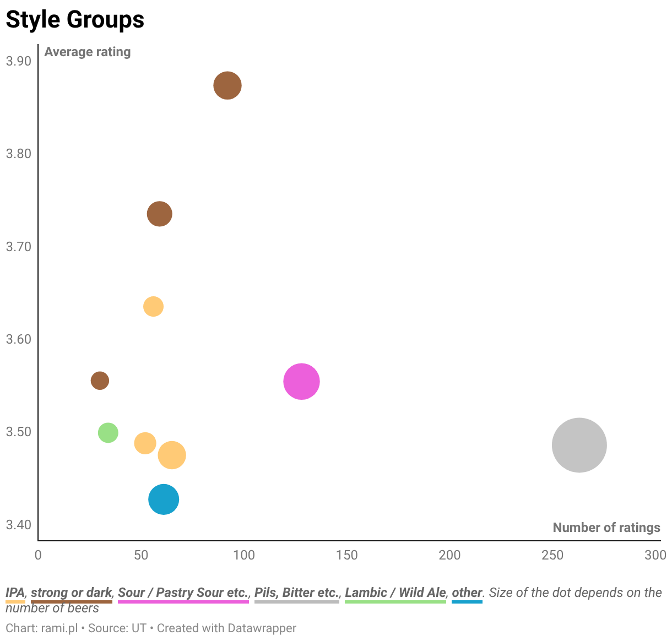The image size is (672, 641).
Task: Select the orange IPA bubble beside the green one
Action: click(x=145, y=443)
